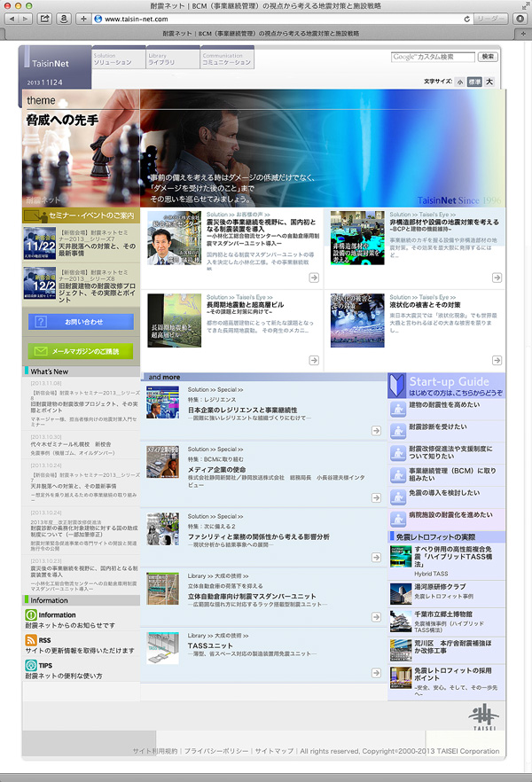Click arrow icon for メディア企業の使命 article
This screenshot has height=782, width=532.
(x=377, y=497)
